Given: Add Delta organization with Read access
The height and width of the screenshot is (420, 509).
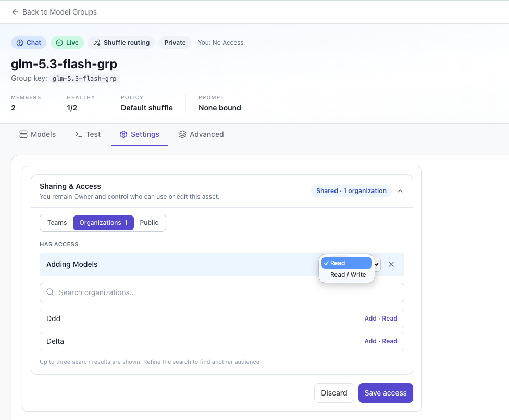Looking at the screenshot, I should point(381,341).
